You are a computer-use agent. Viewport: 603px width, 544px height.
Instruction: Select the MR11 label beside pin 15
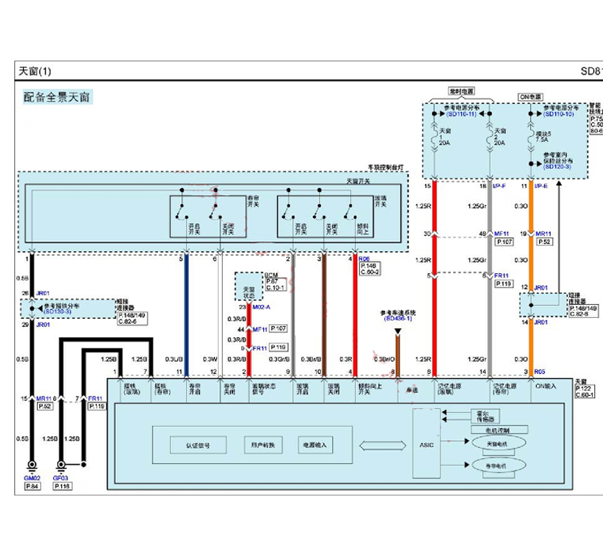44,398
